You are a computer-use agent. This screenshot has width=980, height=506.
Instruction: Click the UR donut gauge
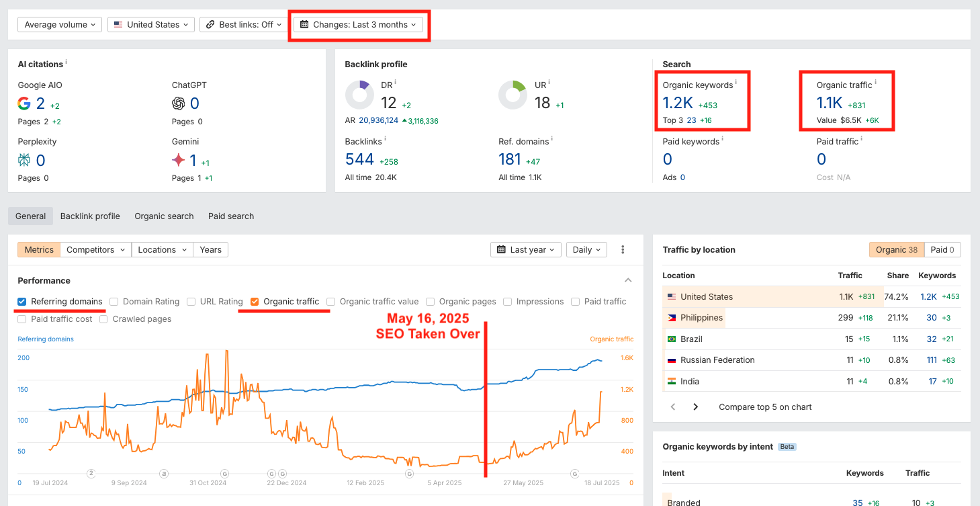coord(513,95)
